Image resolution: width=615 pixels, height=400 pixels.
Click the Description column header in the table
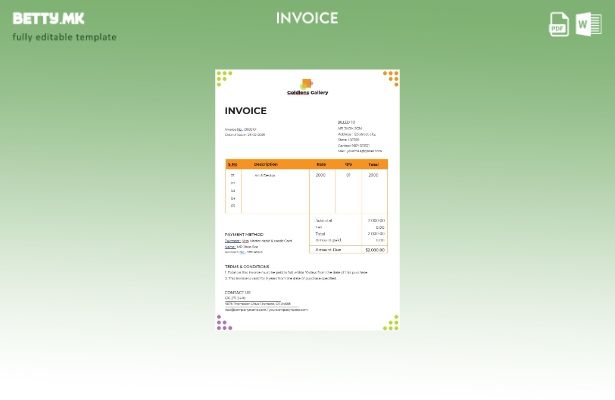(x=266, y=164)
